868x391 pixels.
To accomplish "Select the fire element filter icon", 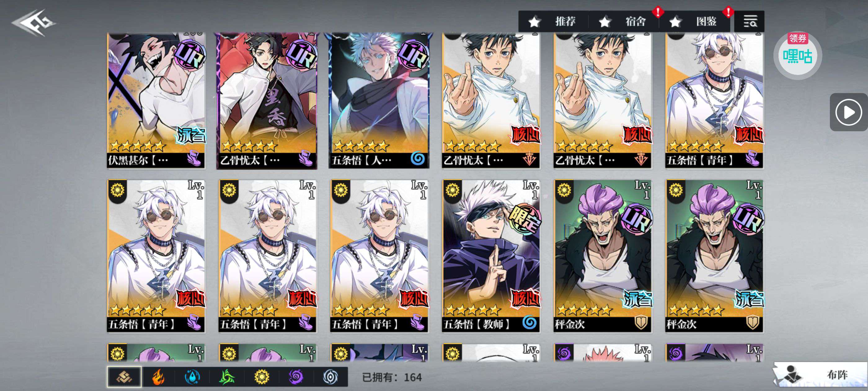I will 158,377.
